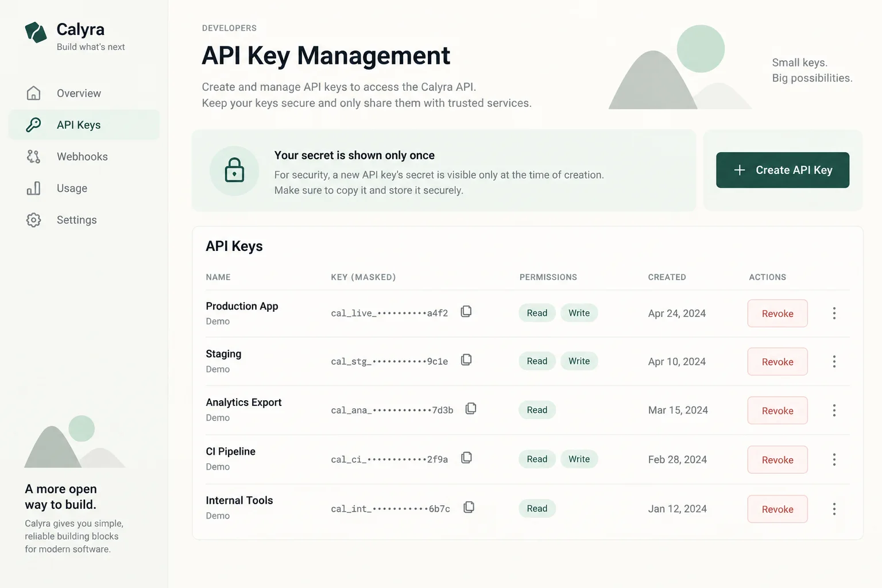The height and width of the screenshot is (588, 882).
Task: Open more options for Internal Tools
Action: [834, 509]
